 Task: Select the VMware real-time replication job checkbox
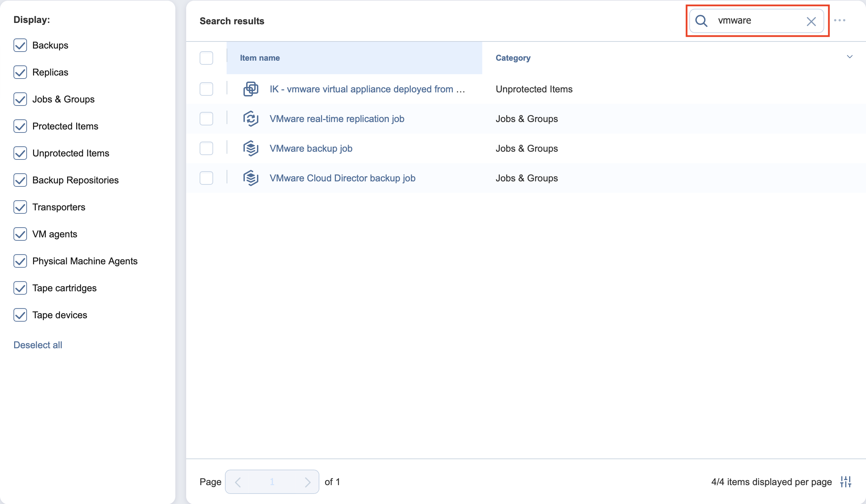206,119
